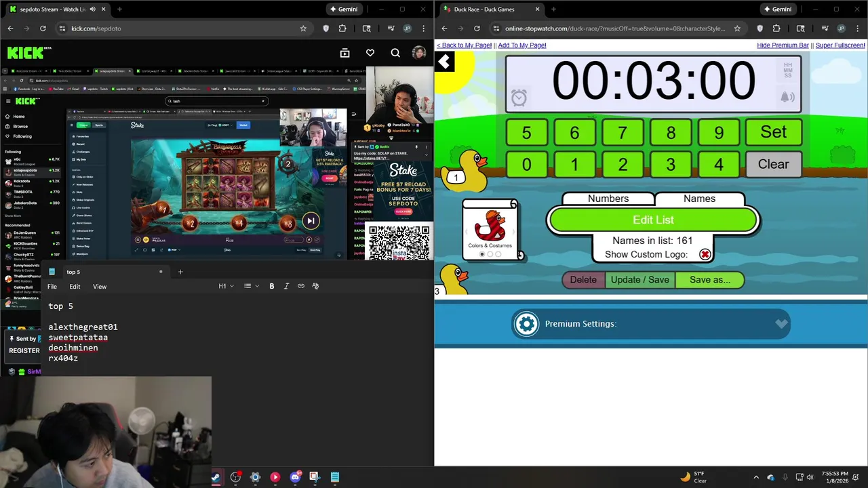Viewport: 868px width, 488px height.
Task: Open the Notepad taskbar icon
Action: (x=334, y=477)
